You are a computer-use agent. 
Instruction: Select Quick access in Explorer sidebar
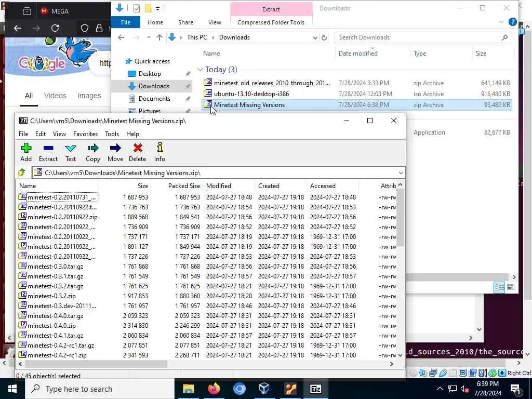(152, 61)
